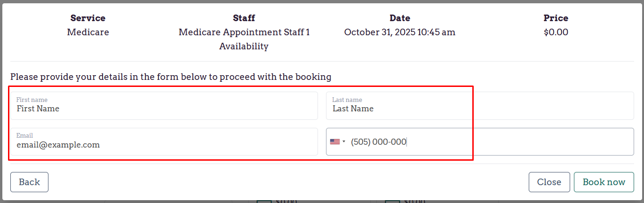Click the October 31, 2025 appointment date
Screen dimensions: 644x203
click(x=400, y=32)
